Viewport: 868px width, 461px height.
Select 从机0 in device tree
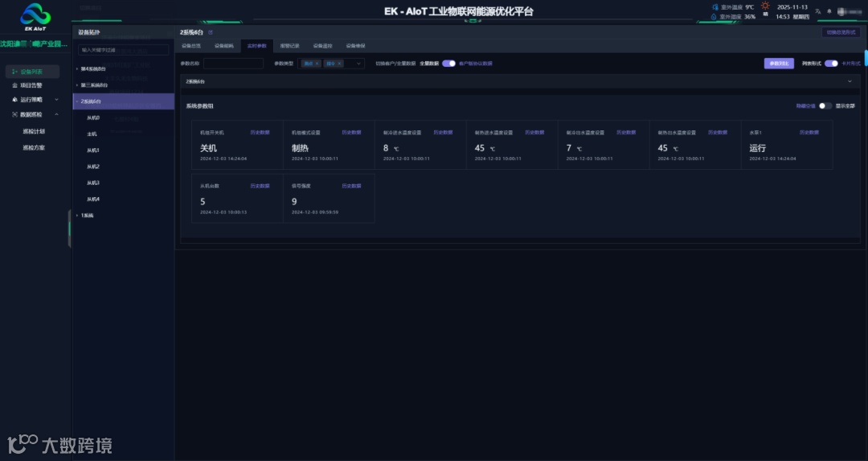point(93,118)
